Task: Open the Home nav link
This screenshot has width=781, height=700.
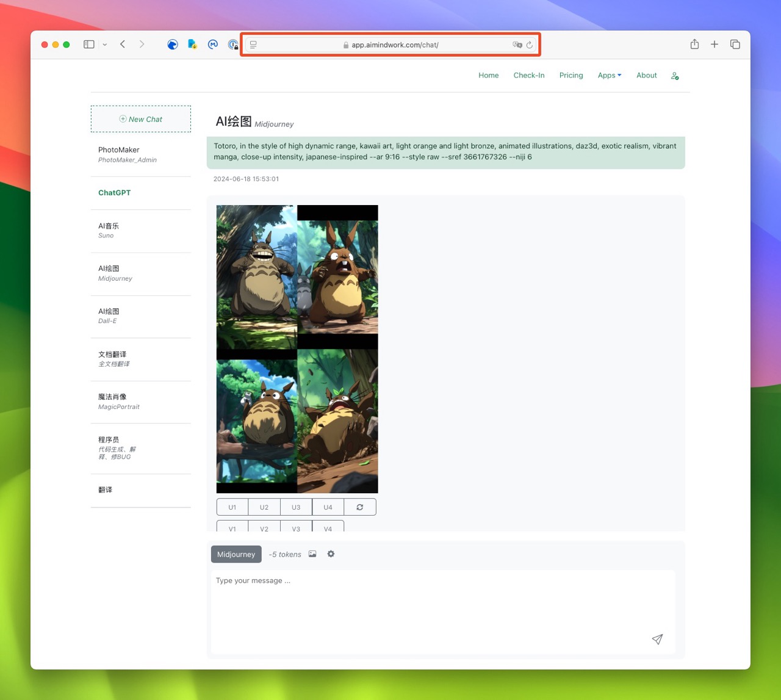Action: [x=489, y=76]
